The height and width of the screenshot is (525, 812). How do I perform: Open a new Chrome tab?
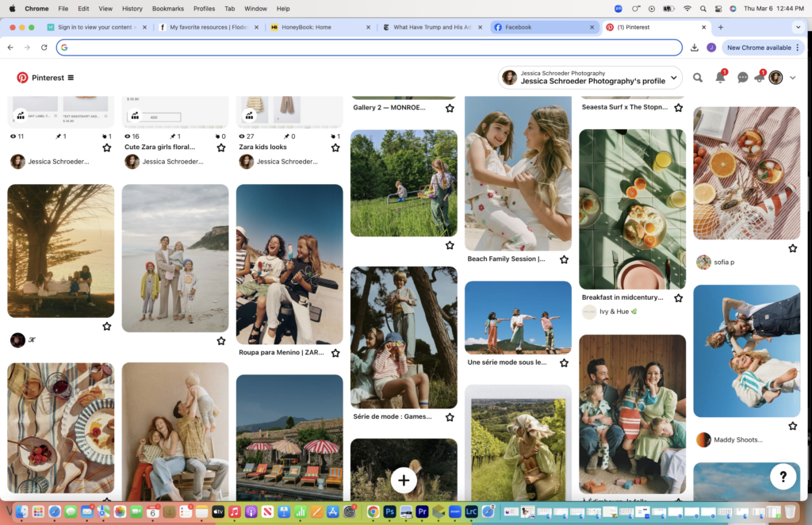tap(720, 27)
